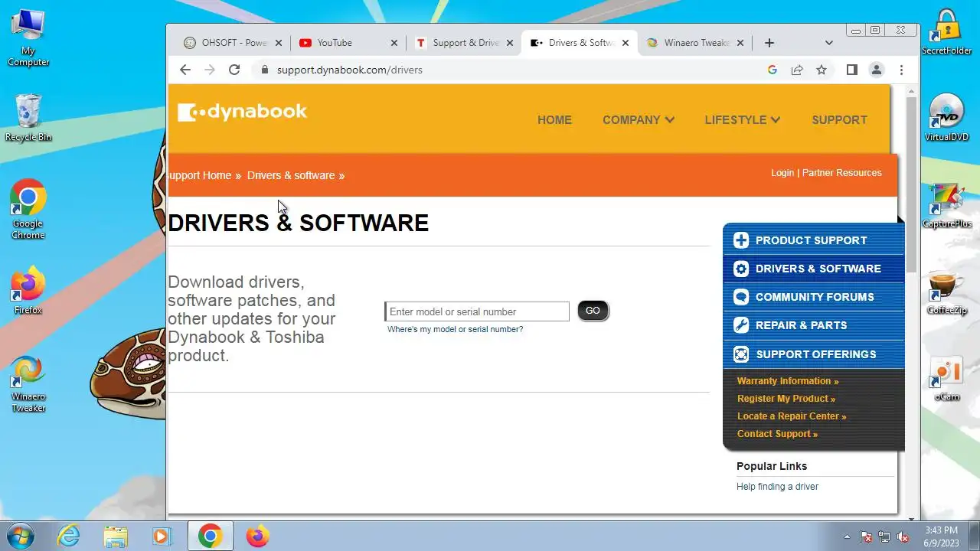Viewport: 980px width, 551px height.
Task: Expand the COMPANY menu
Action: pyautogui.click(x=638, y=119)
